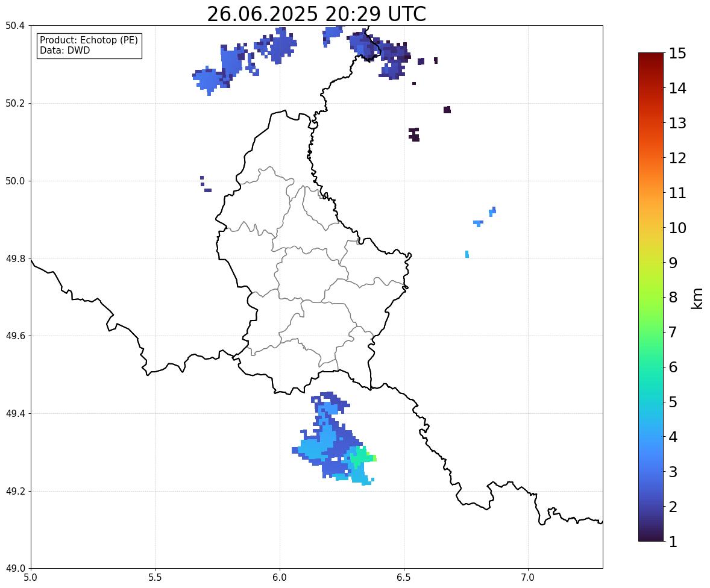Click the y-axis label '49.0'
Screen dimensions: 710x588
tap(15, 569)
